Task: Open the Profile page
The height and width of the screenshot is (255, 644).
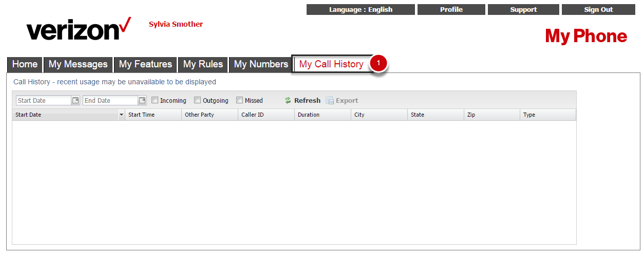Action: pos(451,9)
